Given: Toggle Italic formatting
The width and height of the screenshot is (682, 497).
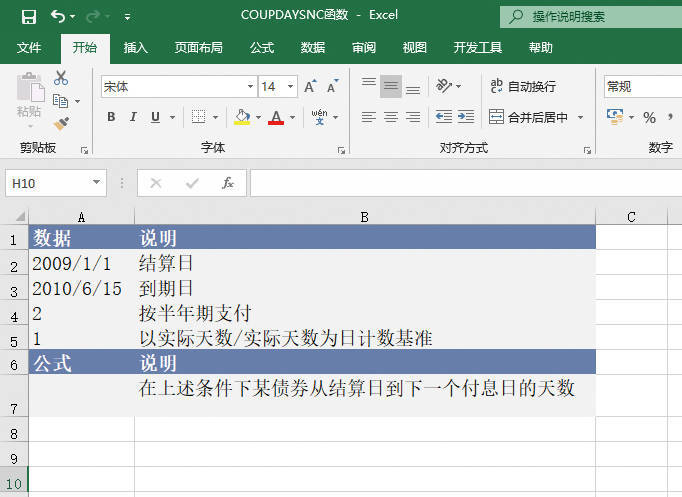Looking at the screenshot, I should 134,117.
